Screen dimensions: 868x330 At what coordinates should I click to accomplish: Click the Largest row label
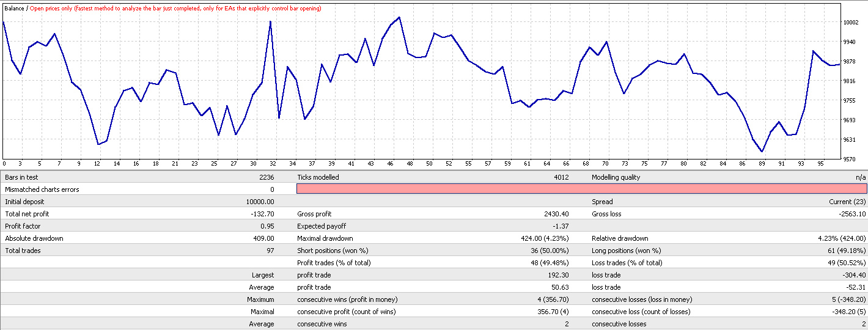(263, 275)
